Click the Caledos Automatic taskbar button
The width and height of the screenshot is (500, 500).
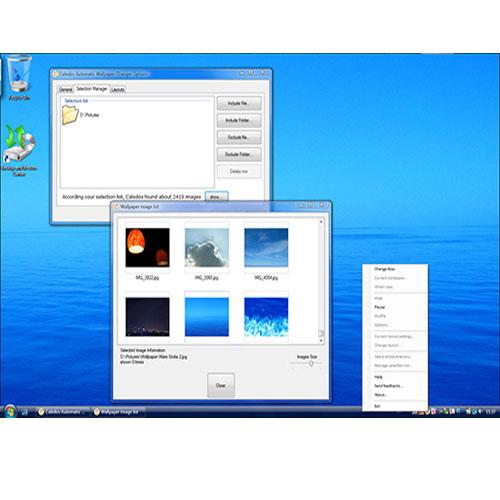coord(63,412)
